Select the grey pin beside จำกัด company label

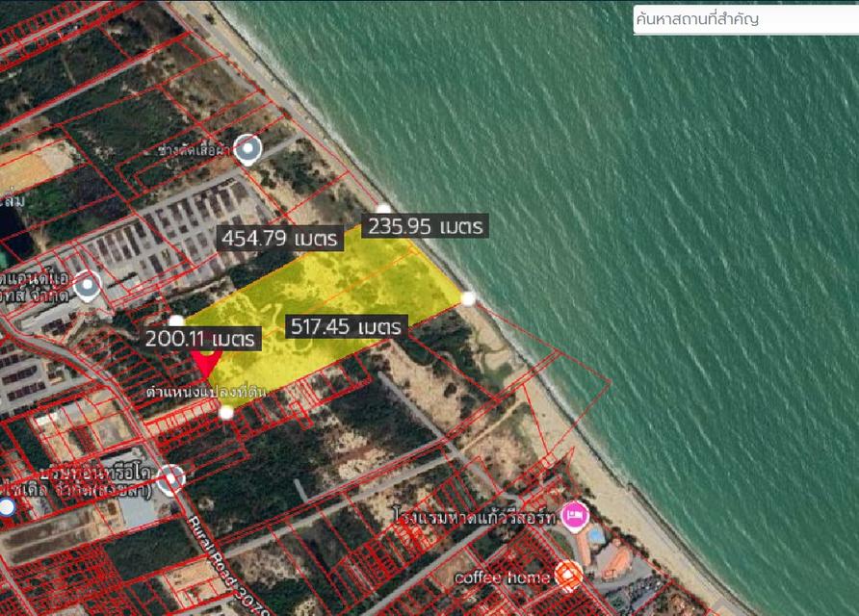tap(88, 286)
